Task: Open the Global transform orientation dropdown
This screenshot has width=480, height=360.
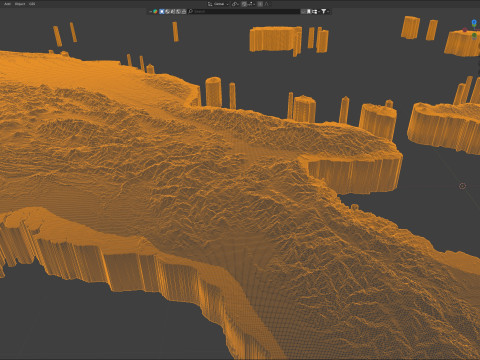Action: pos(218,4)
